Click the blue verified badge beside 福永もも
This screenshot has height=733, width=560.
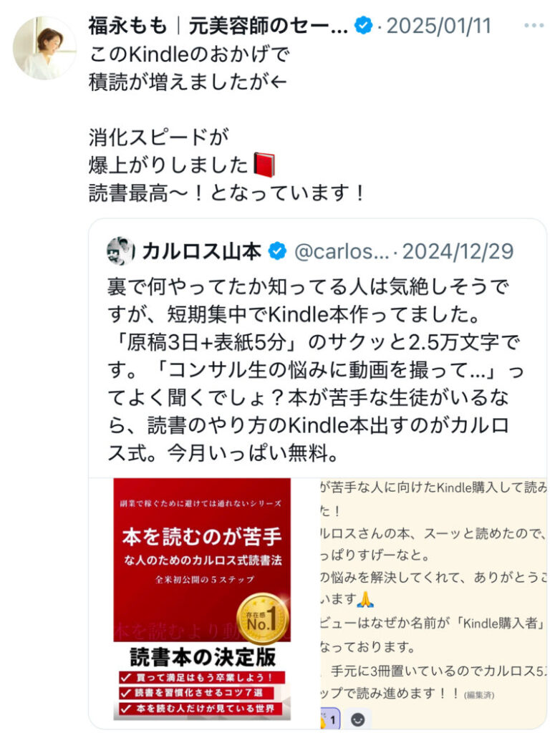click(364, 25)
